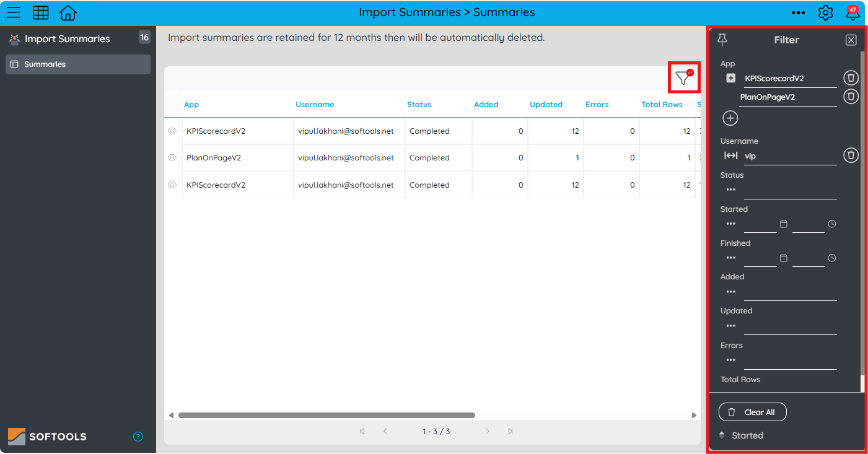Add another App filter with the plus button
Viewport: 868px width, 454px height.
click(730, 118)
